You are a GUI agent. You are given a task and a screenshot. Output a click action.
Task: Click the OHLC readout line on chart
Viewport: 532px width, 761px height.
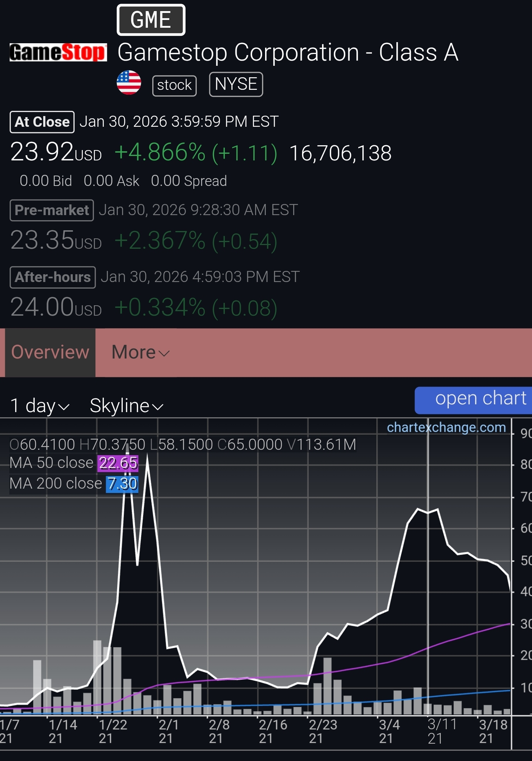tap(183, 445)
